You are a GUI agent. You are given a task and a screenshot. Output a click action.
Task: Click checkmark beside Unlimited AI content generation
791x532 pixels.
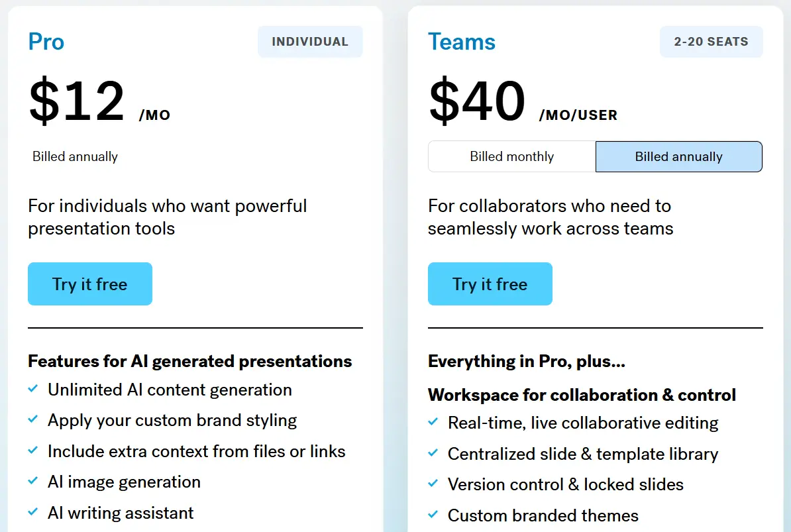pyautogui.click(x=32, y=390)
